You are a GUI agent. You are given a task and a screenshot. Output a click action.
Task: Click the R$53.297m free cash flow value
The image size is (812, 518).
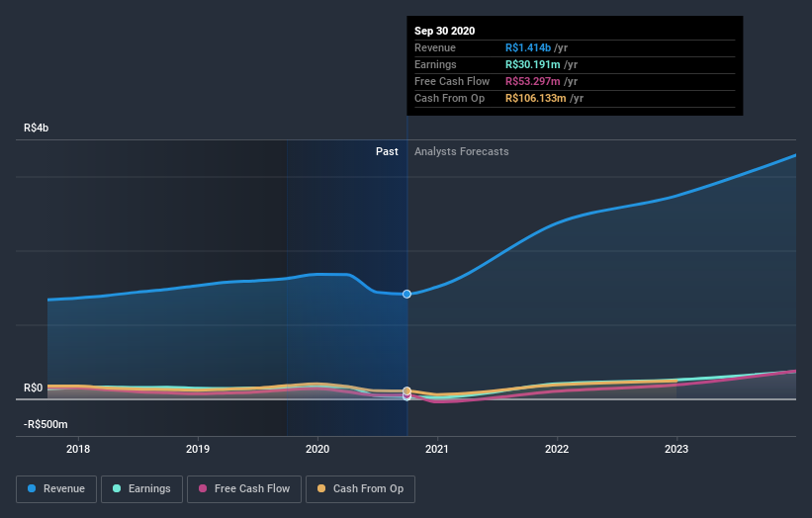533,81
